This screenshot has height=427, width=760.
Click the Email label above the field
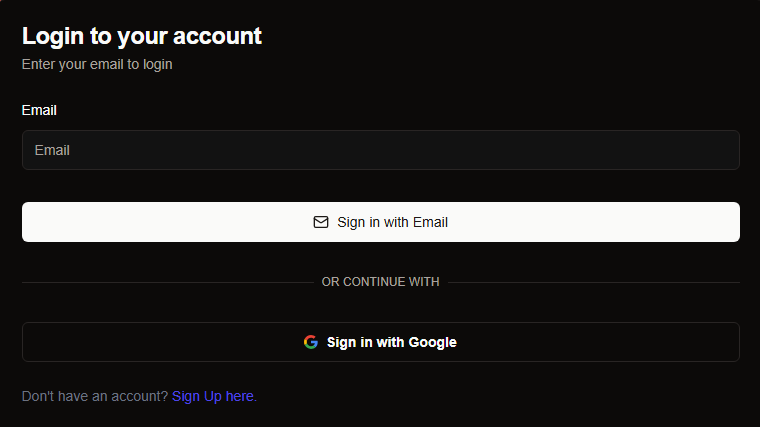click(39, 110)
